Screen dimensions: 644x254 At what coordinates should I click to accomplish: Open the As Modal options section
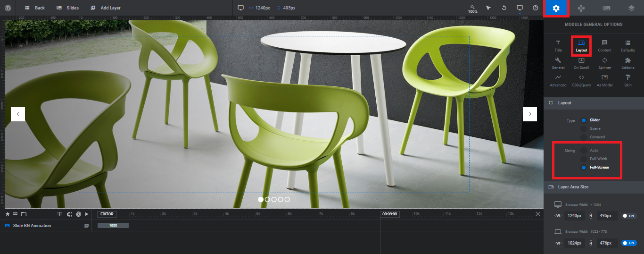pos(604,81)
